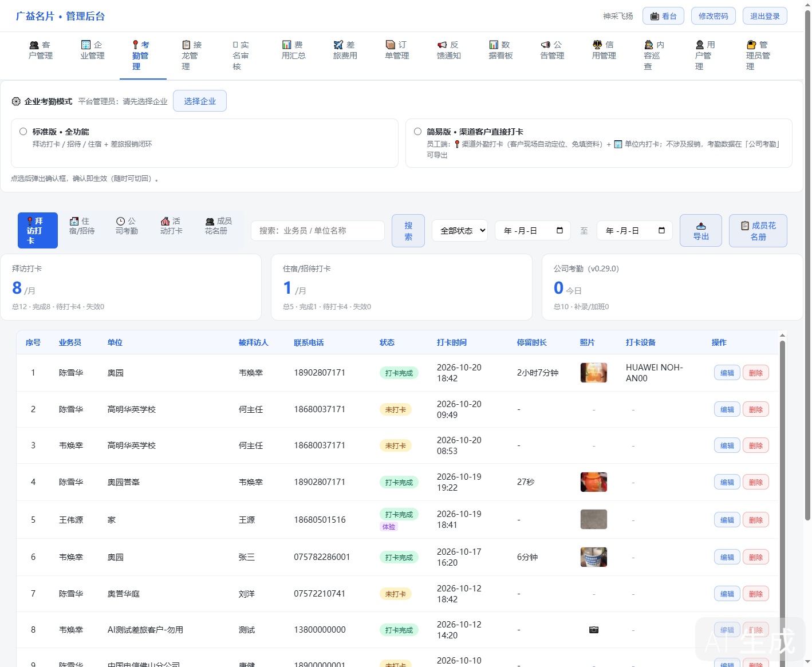The image size is (812, 667).
Task: Switch to 成员花名册 tab
Action: [x=218, y=226]
